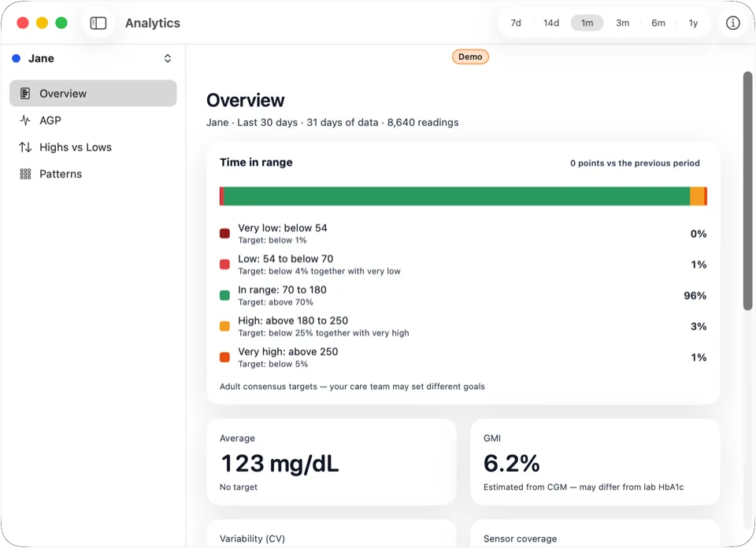Toggle the sidebar panel icon
Image resolution: width=756 pixels, height=548 pixels.
98,23
